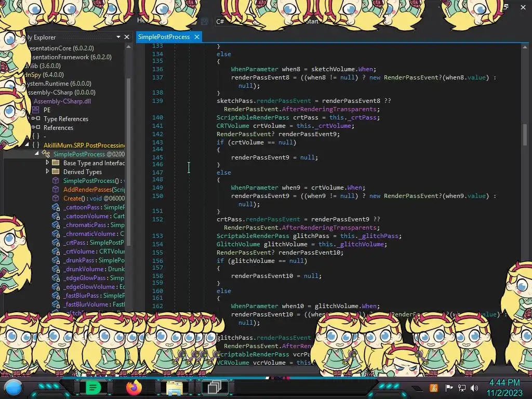
Task: Click the _chromaticPass private field icon
Action: point(56,224)
